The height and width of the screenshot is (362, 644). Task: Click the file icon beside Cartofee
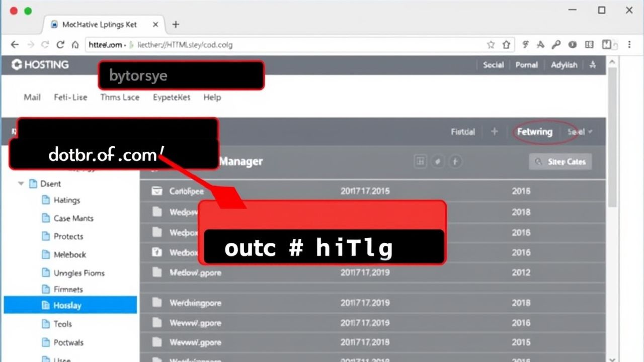click(x=158, y=191)
